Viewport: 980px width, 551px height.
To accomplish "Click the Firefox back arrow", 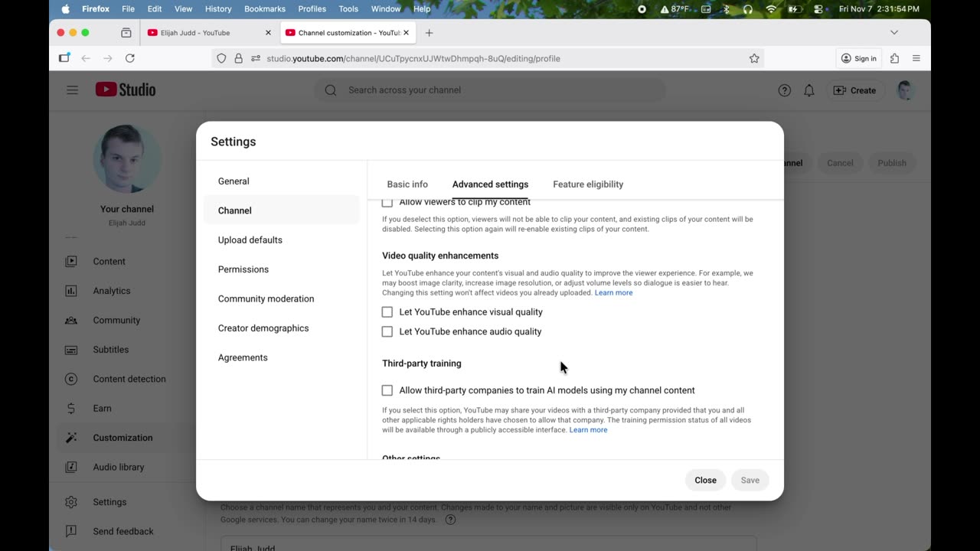I will (x=86, y=58).
